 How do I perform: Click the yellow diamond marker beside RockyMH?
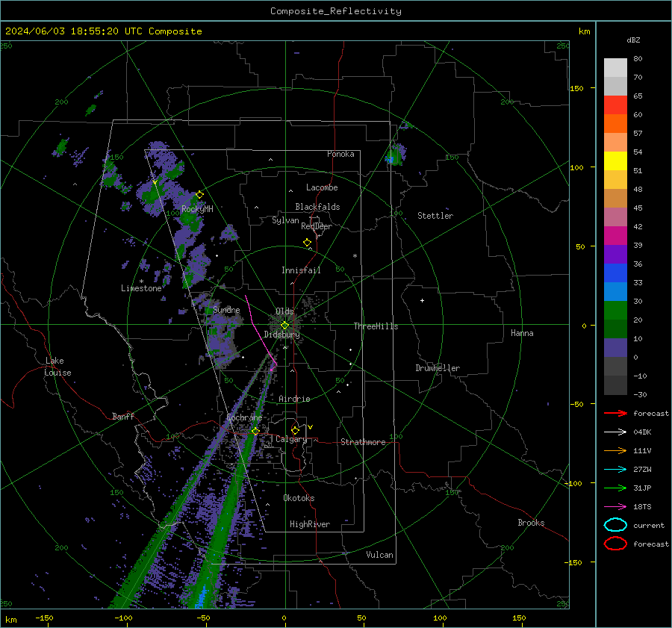click(x=199, y=195)
